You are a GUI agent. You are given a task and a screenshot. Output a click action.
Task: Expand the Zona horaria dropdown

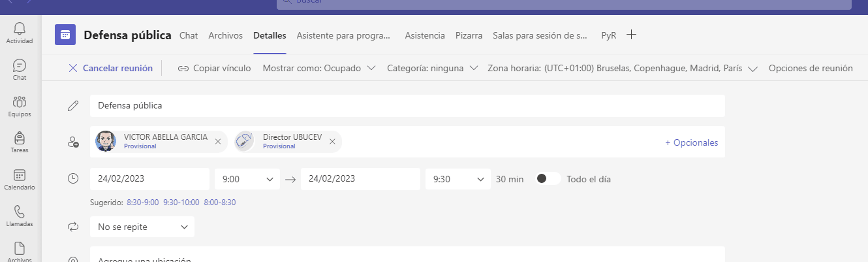(x=623, y=68)
